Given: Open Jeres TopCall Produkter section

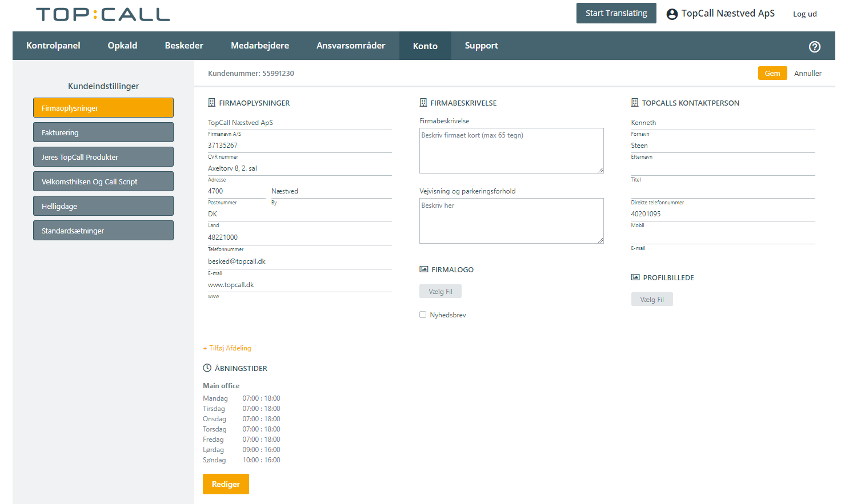Looking at the screenshot, I should pyautogui.click(x=103, y=157).
